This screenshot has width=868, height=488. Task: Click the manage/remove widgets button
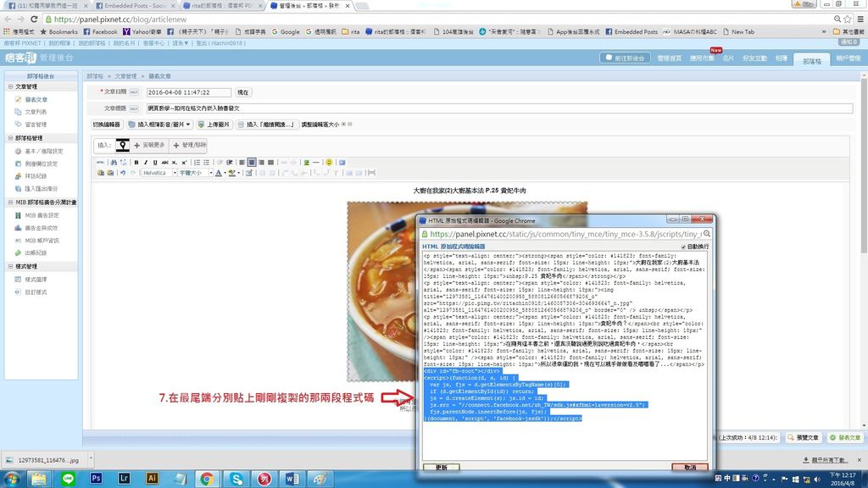189,145
